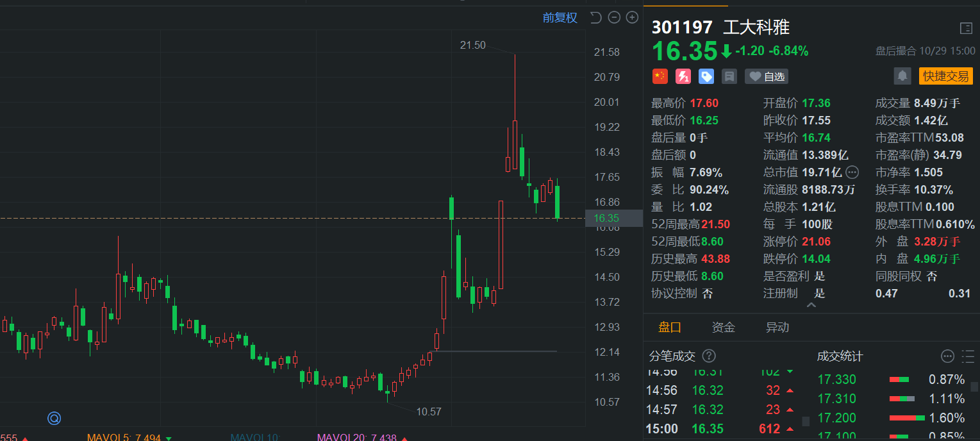Click the orange 快捷交易 button

[x=945, y=76]
